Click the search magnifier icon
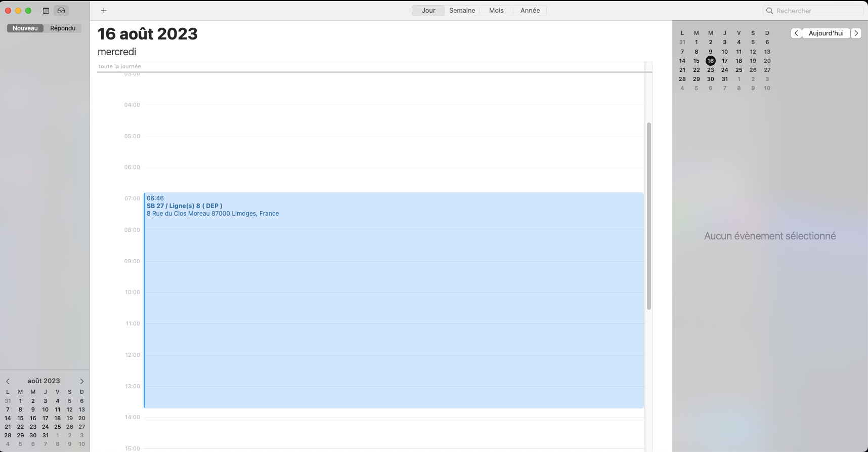This screenshot has width=868, height=452. point(770,11)
